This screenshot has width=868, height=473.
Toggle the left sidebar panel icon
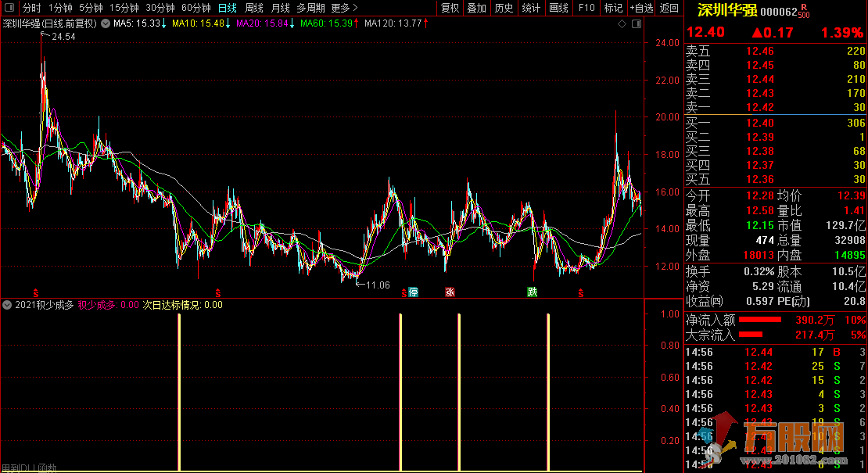point(9,7)
